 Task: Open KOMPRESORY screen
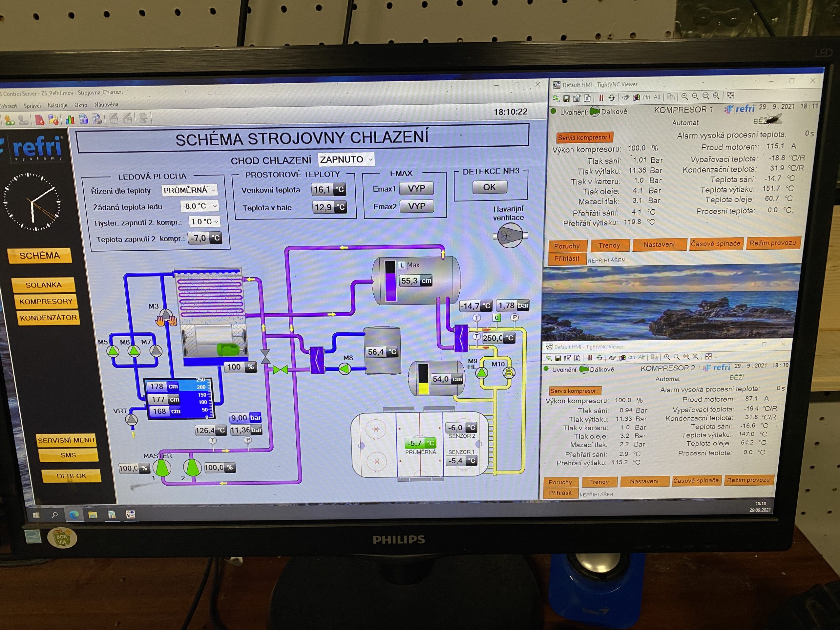coord(46,301)
